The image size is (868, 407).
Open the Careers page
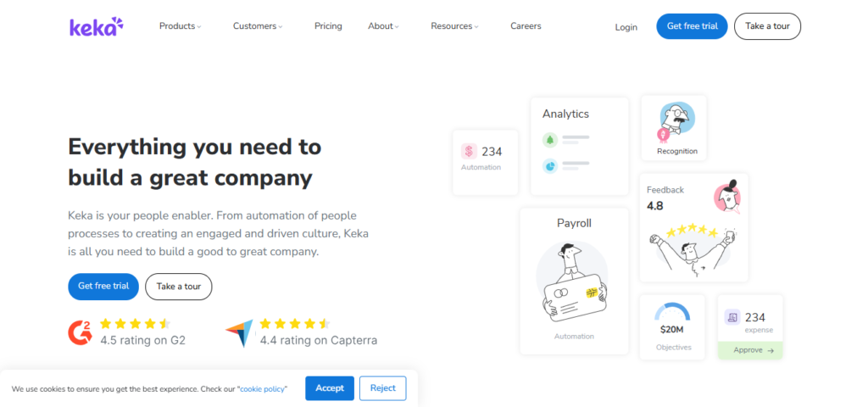tap(526, 26)
